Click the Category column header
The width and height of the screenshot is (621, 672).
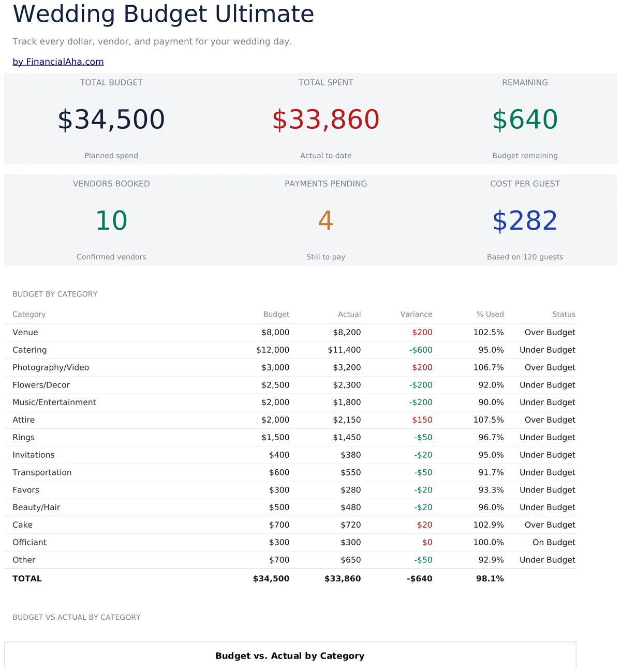pos(29,314)
